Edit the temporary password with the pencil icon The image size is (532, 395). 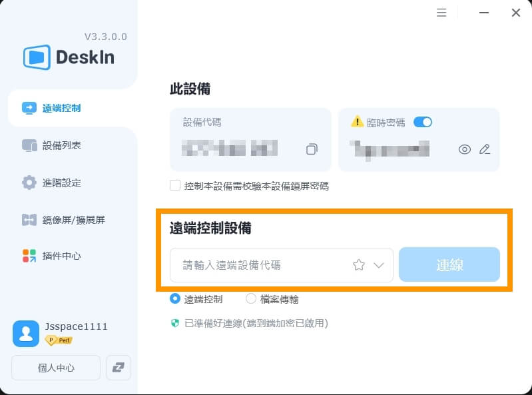[x=485, y=149]
